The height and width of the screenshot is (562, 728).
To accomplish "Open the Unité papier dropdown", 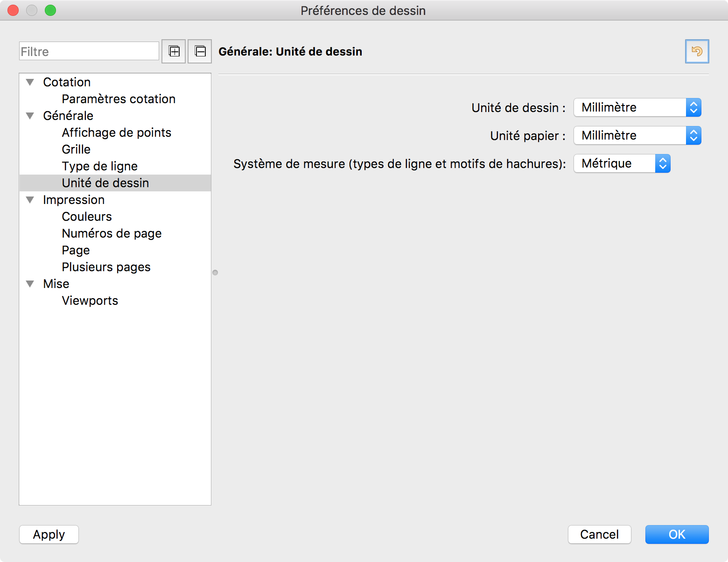I will (x=637, y=135).
